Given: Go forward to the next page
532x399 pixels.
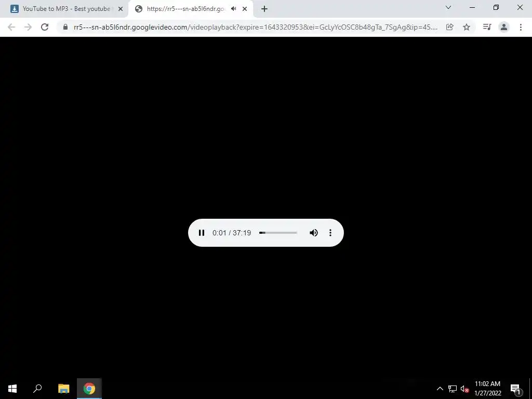Looking at the screenshot, I should pyautogui.click(x=28, y=27).
